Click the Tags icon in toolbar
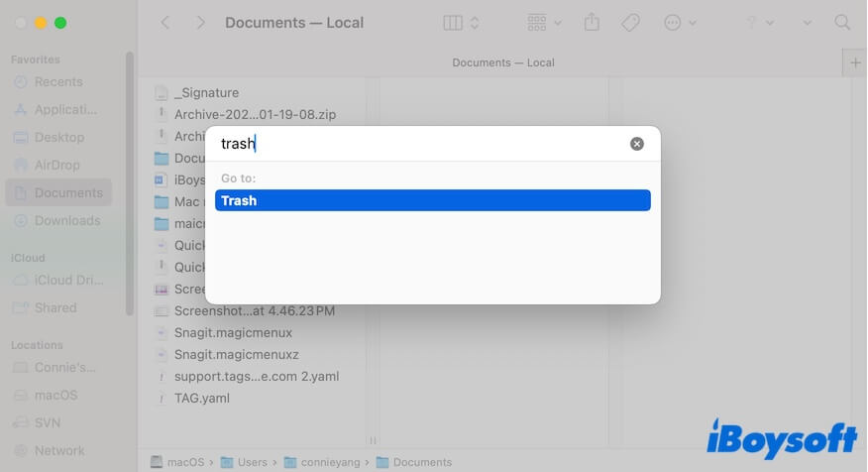 630,22
